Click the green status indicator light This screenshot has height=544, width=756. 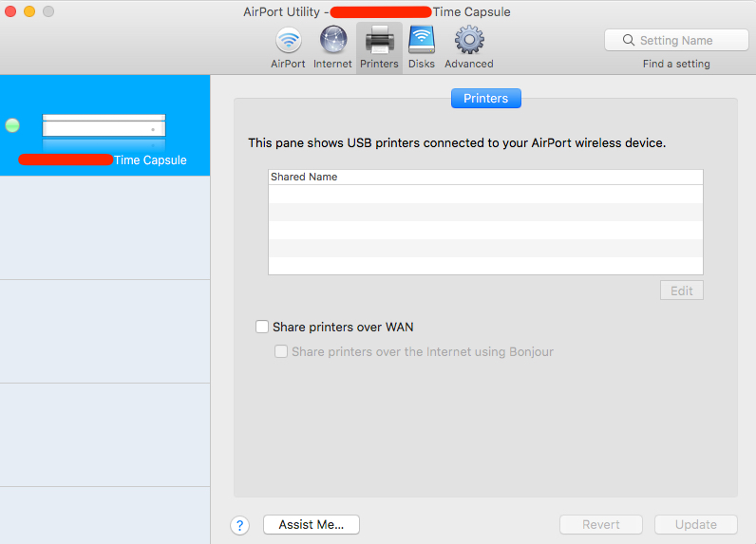(12, 125)
